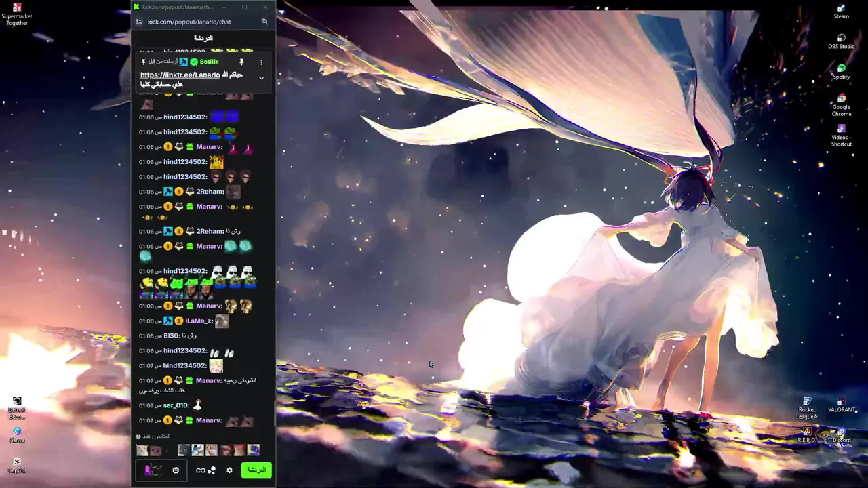Screen dimensions: 868x488
Task: Click username BIS0 in chat
Action: (171, 336)
